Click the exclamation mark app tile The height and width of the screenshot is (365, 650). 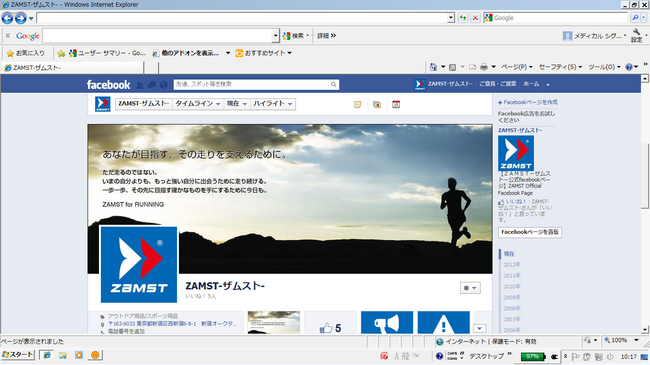[444, 322]
